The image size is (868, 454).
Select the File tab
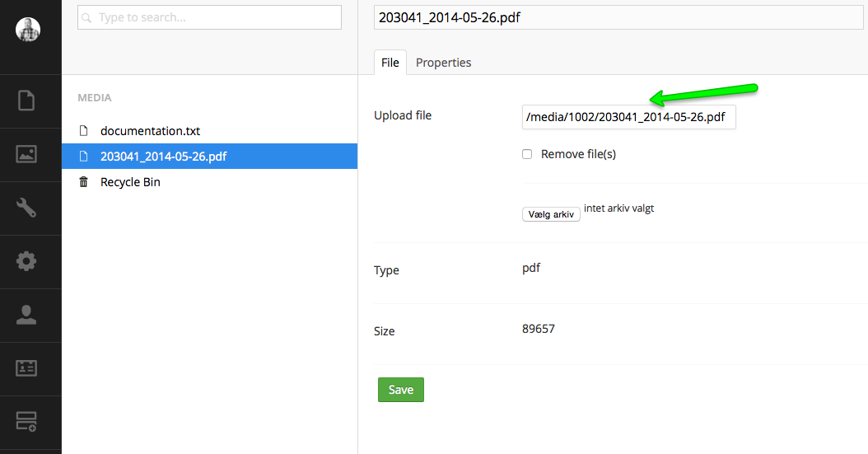tap(390, 63)
